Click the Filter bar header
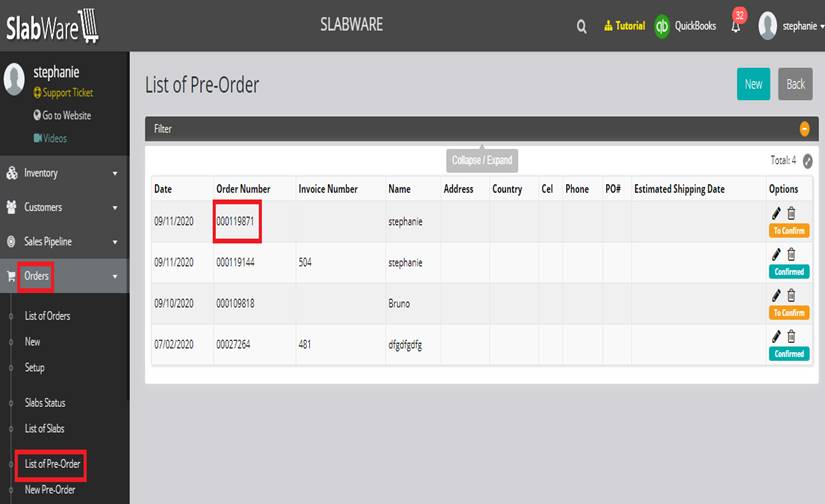This screenshot has width=825, height=504. 481,129
